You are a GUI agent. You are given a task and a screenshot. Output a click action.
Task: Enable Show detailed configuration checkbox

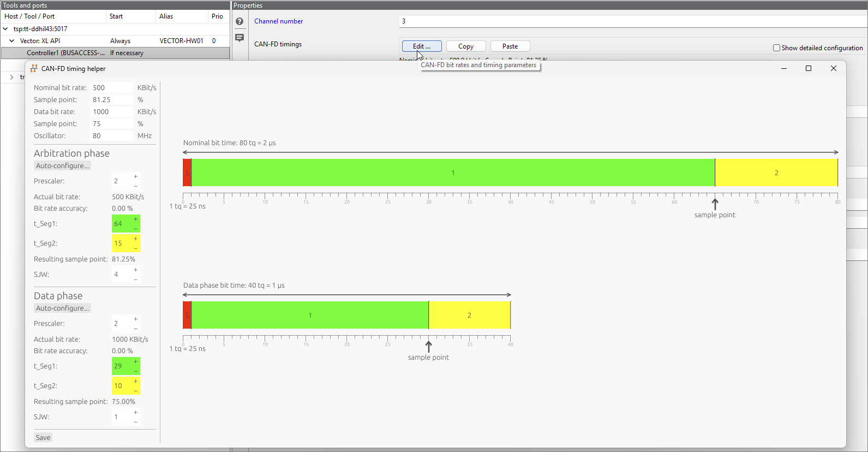coord(776,48)
